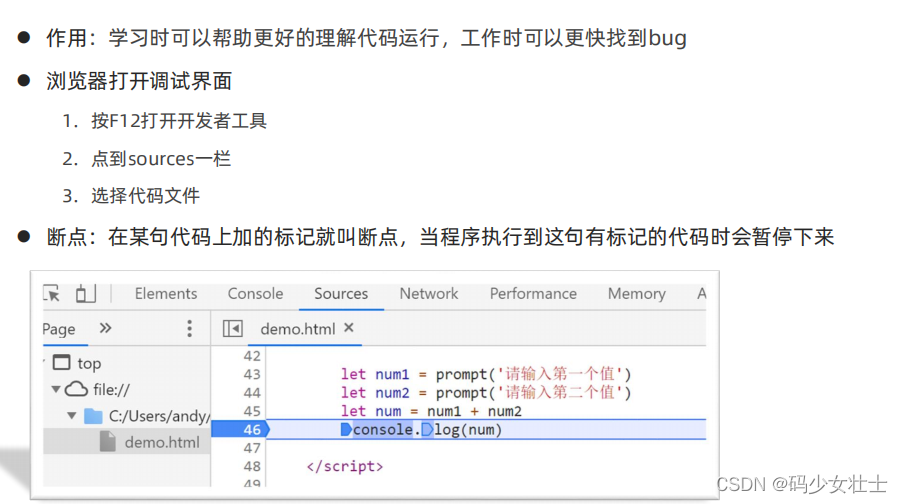This screenshot has width=903, height=504.
Task: Click the hide navigator sidebar icon
Action: (233, 329)
